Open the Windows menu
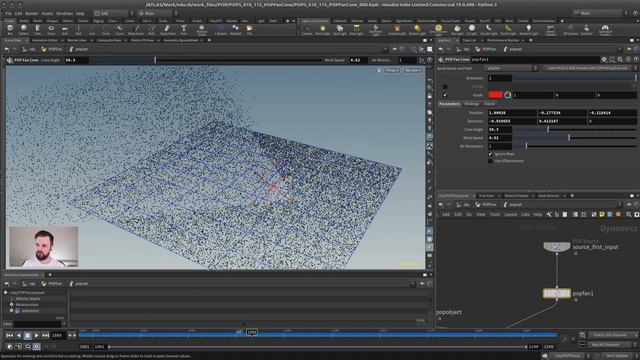640x360 pixels. click(64, 13)
